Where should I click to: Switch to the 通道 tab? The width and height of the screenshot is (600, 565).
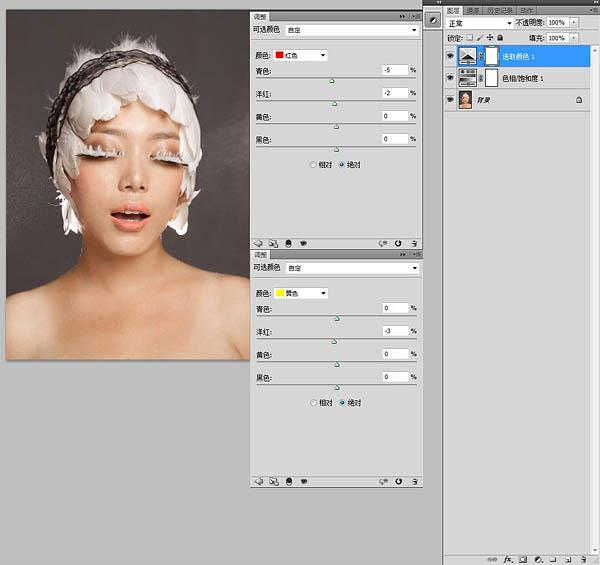coord(474,10)
